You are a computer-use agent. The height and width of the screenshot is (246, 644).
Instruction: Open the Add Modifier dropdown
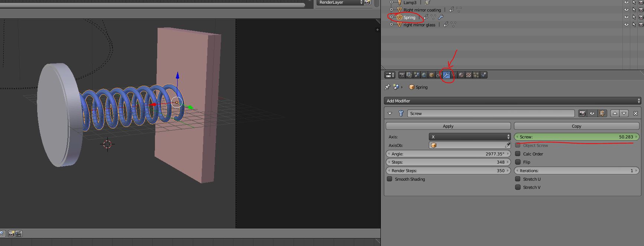click(512, 101)
